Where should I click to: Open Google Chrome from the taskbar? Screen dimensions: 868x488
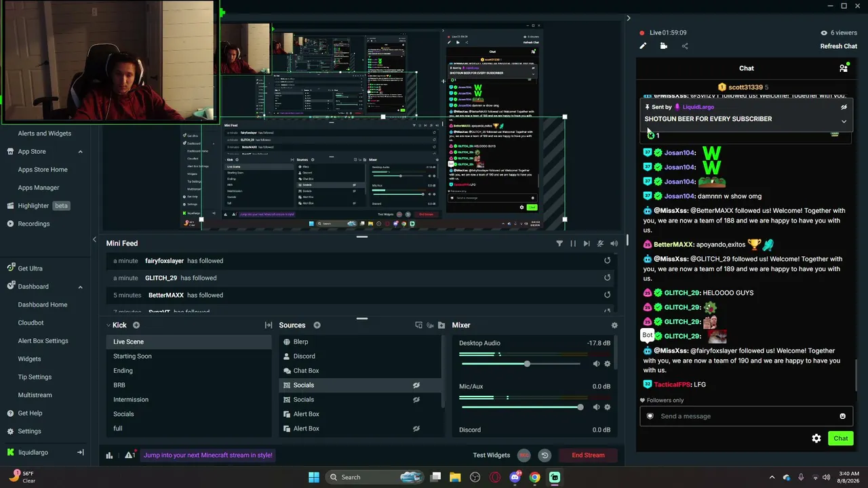[534, 477]
